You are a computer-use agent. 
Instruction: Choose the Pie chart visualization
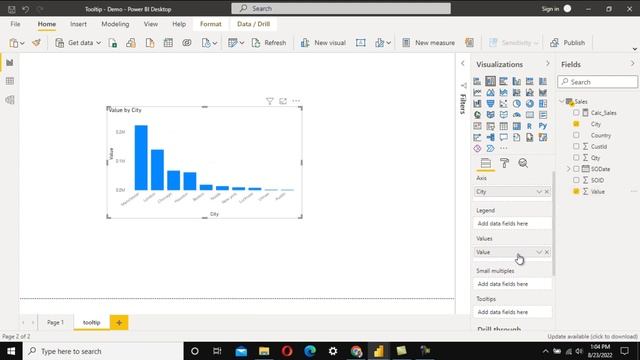[x=517, y=104]
